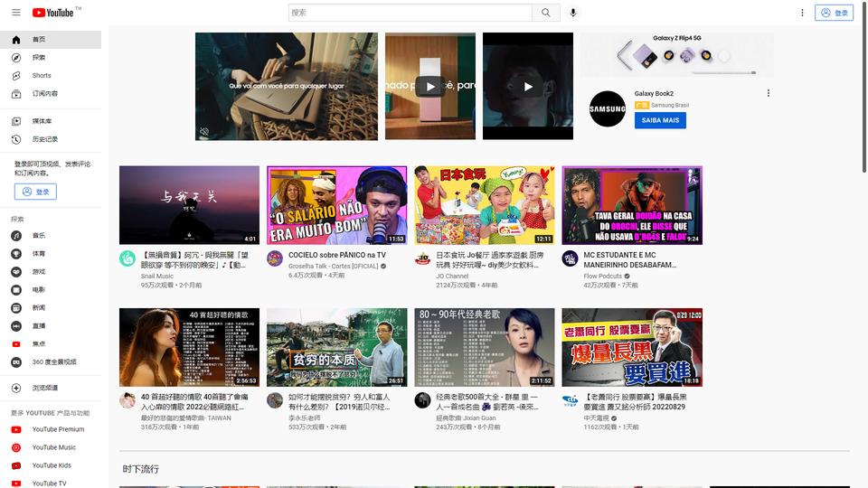Click 李永乐老师 channel avatar
Screen dimensions: 868x488
pos(275,400)
